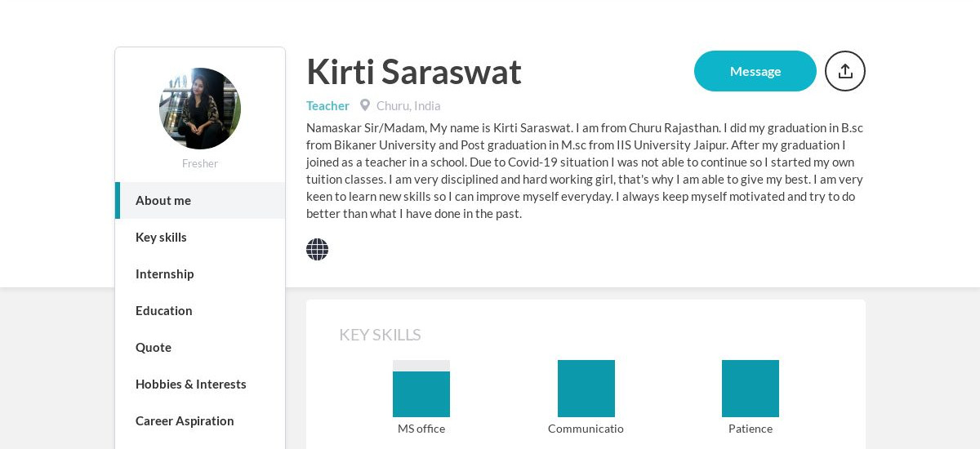Click the Teacher job title link

tap(327, 105)
